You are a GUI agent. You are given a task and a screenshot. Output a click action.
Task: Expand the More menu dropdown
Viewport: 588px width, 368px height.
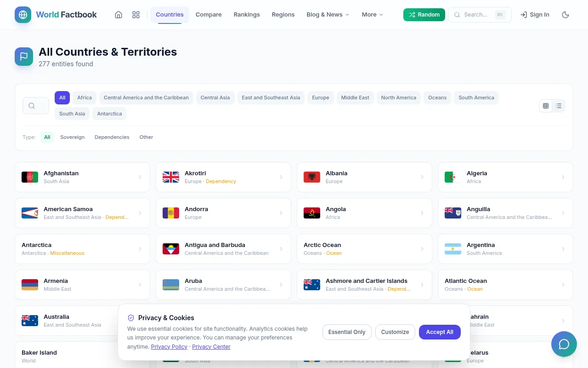coord(373,15)
